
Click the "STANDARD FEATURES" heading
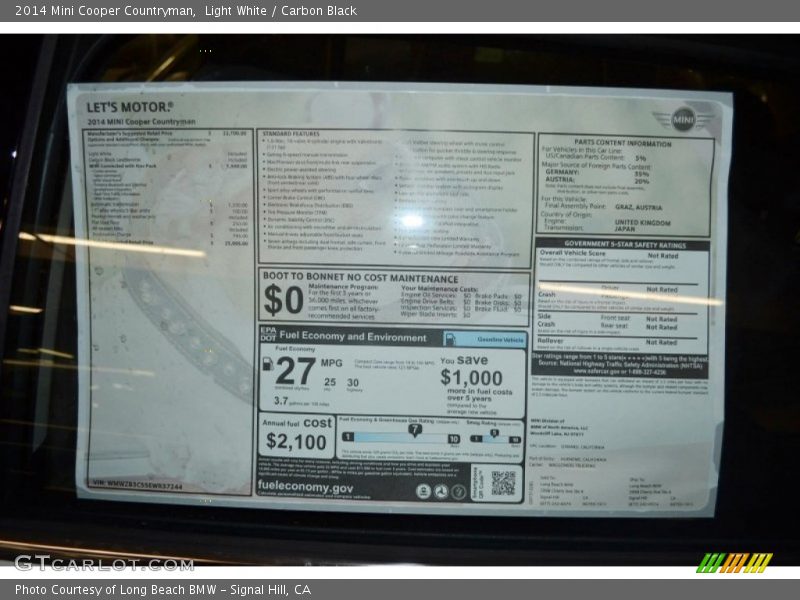point(290,134)
